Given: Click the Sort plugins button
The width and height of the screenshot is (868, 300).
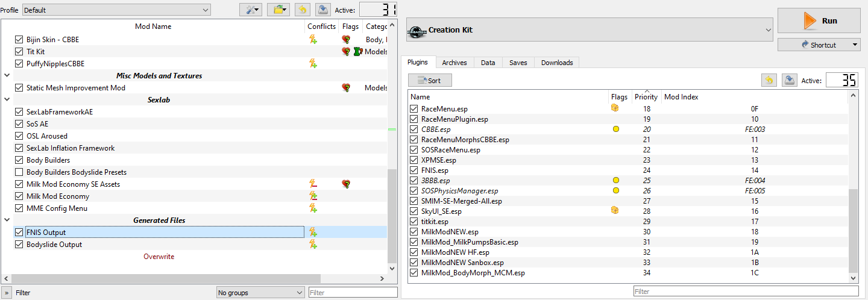Looking at the screenshot, I should click(430, 80).
